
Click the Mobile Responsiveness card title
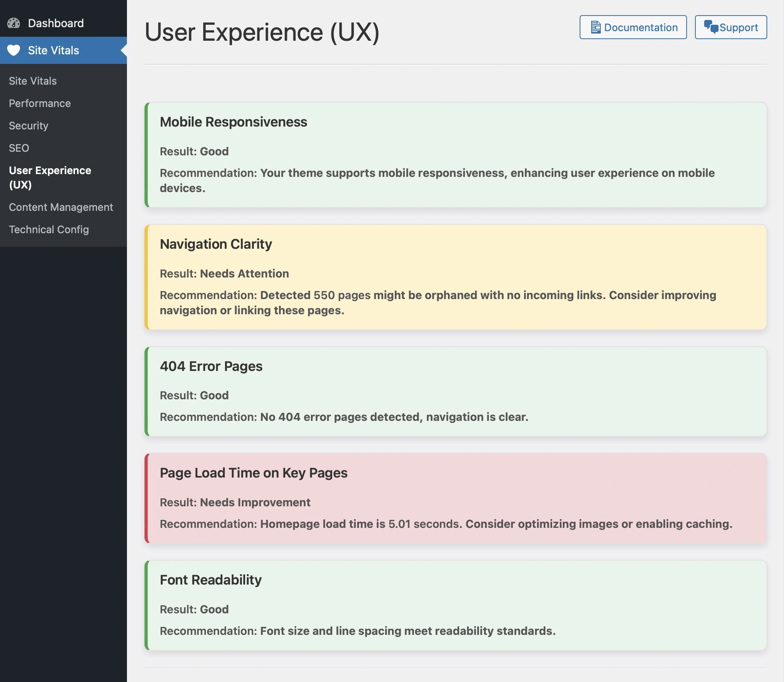234,122
